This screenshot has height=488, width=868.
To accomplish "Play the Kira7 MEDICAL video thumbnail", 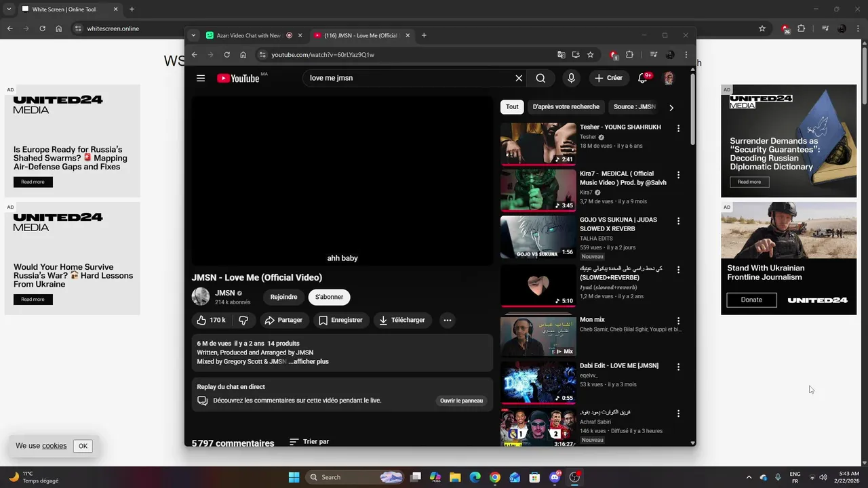I will click(x=538, y=190).
